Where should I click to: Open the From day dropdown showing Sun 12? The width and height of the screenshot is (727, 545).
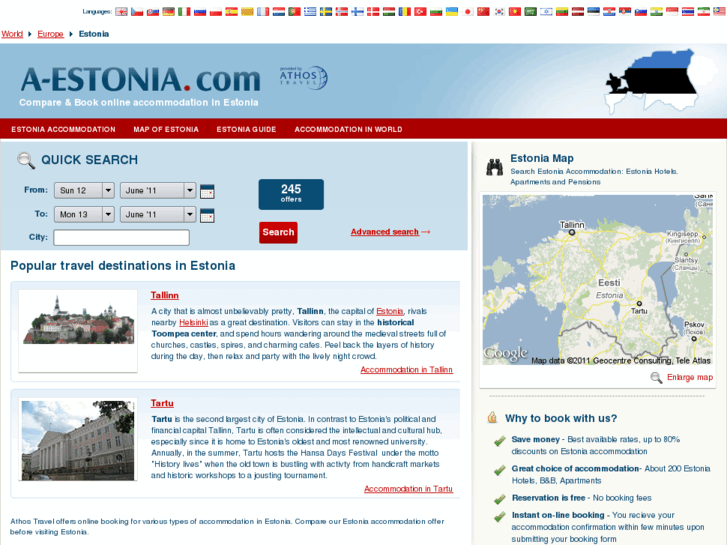84,190
